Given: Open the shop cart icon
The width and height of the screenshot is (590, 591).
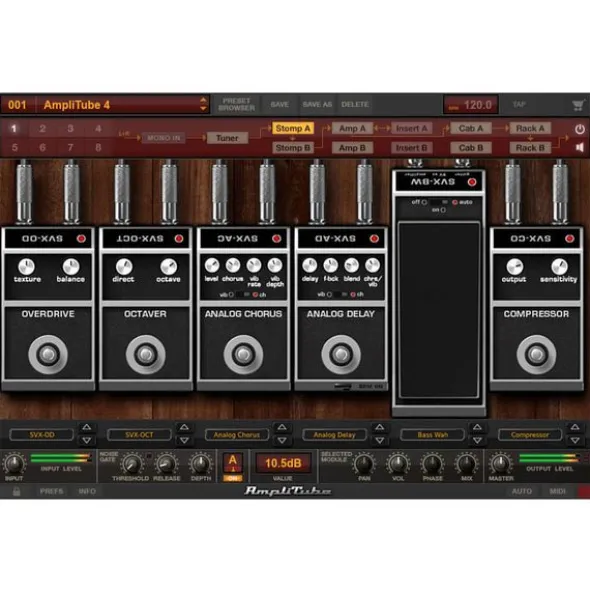Looking at the screenshot, I should point(578,105).
